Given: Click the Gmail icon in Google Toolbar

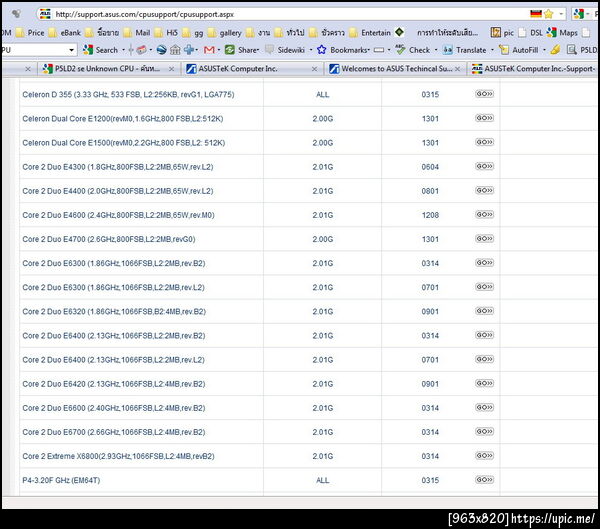Looking at the screenshot, I should pyautogui.click(x=209, y=50).
